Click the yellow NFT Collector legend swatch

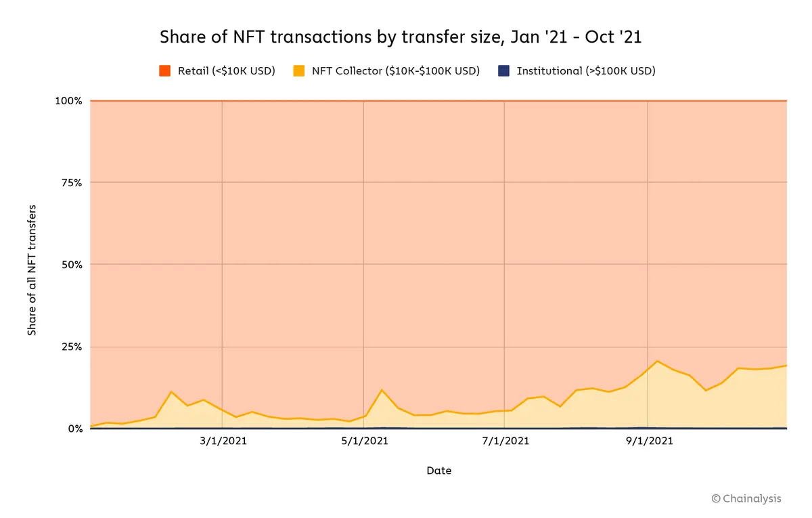297,70
